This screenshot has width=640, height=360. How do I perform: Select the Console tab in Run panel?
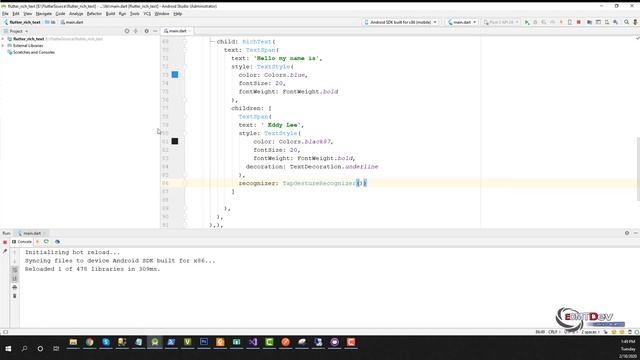click(22, 242)
